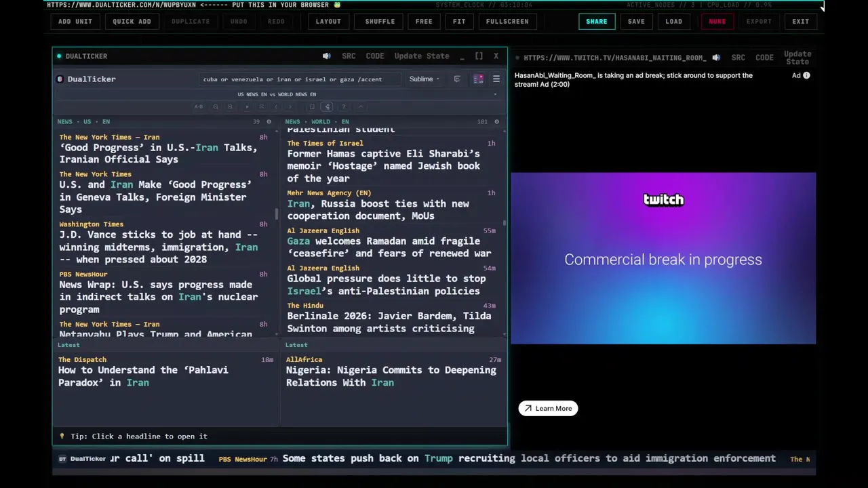
Task: Expand the US NEWS EN vs WORLD NEWS EN selector
Action: pos(277,94)
